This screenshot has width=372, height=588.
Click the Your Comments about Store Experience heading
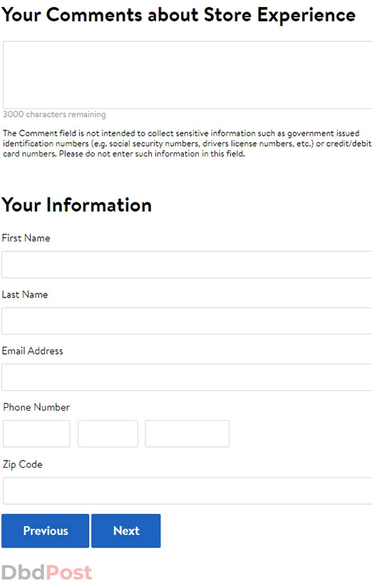coord(179,15)
